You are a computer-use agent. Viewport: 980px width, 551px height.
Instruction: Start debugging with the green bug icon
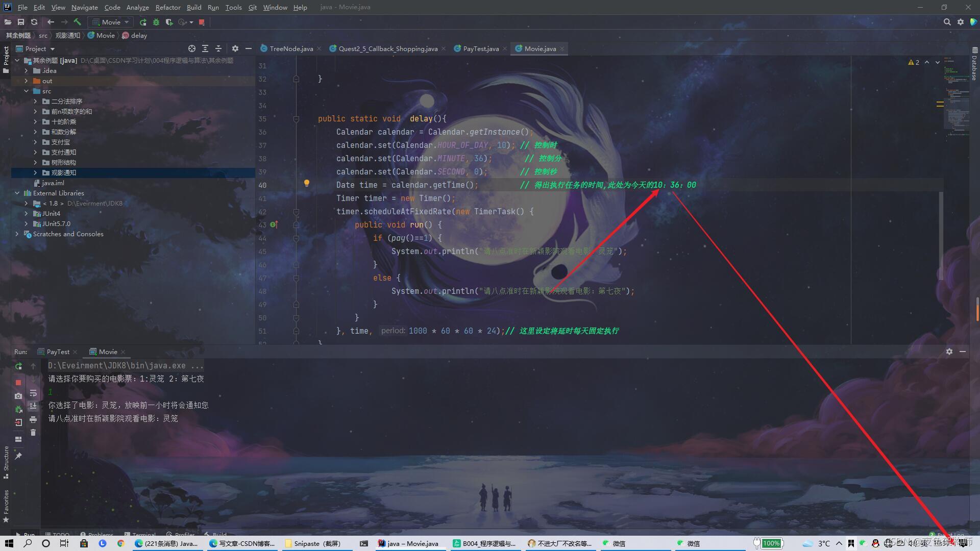(156, 22)
